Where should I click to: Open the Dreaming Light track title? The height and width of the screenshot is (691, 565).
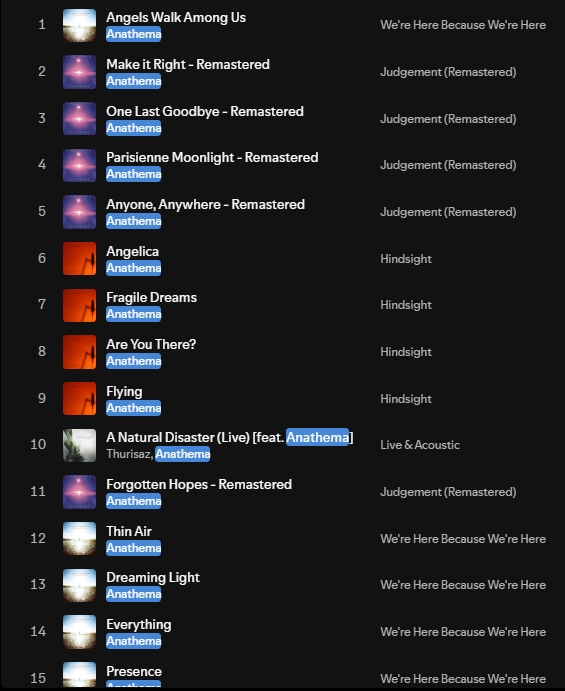pos(152,578)
